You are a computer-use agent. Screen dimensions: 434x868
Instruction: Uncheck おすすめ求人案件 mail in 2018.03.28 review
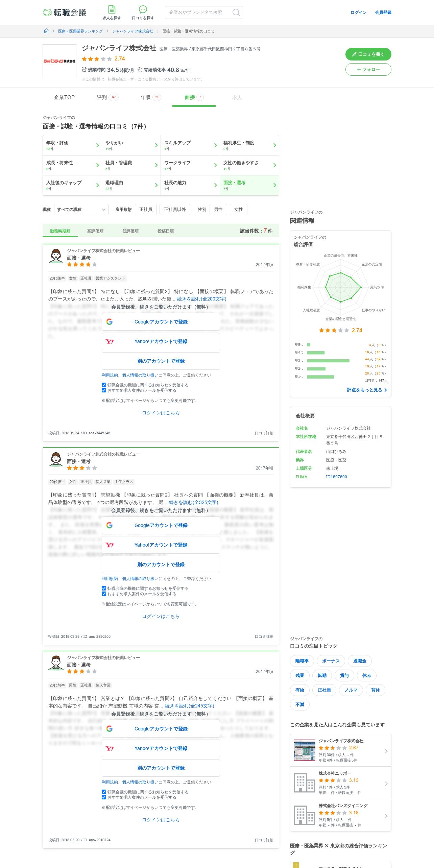click(x=104, y=594)
